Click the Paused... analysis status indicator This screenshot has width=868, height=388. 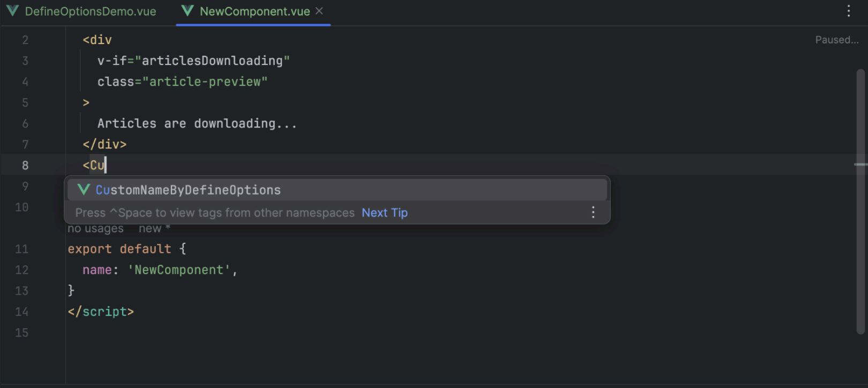coord(836,40)
